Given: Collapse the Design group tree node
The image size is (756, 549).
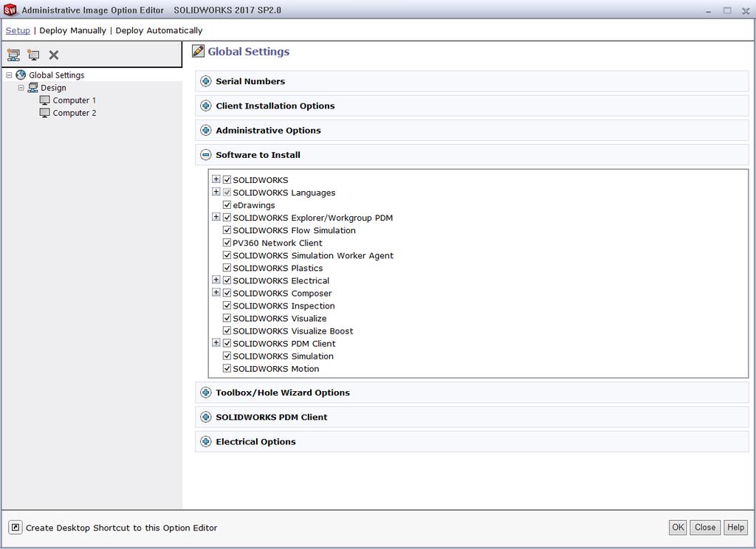Looking at the screenshot, I should tap(21, 88).
